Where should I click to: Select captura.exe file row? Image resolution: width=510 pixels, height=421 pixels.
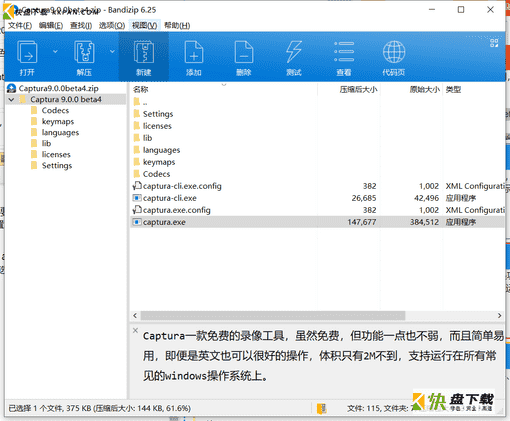pyautogui.click(x=317, y=222)
